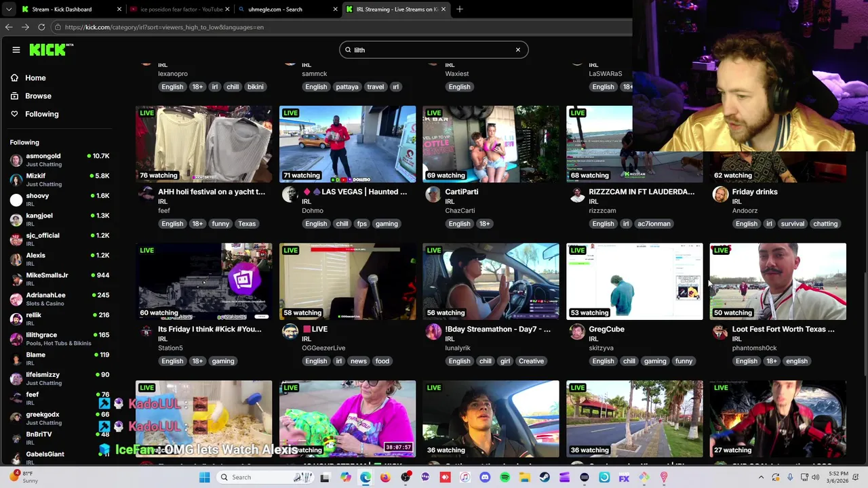Open lifeismizzy channel in sidebar

(59, 378)
